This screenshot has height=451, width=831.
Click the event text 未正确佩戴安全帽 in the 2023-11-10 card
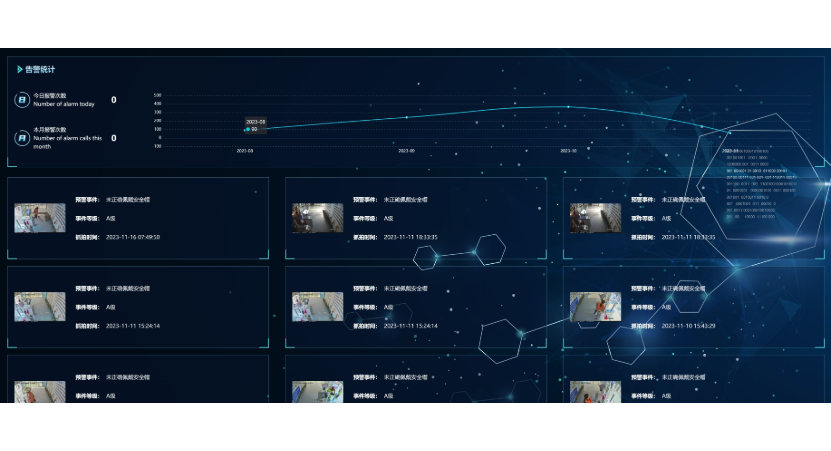(684, 289)
